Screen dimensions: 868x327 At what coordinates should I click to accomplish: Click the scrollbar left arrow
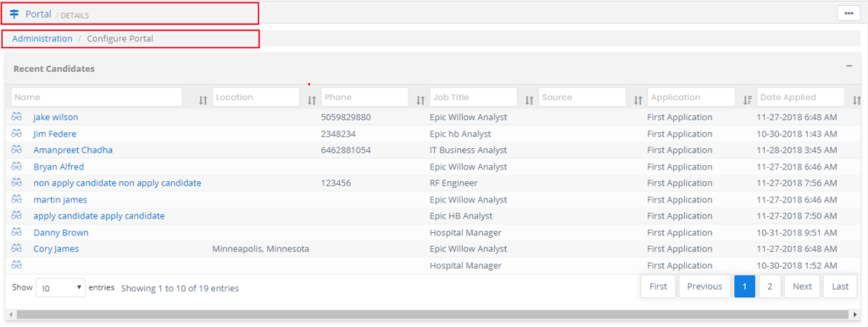coord(10,314)
